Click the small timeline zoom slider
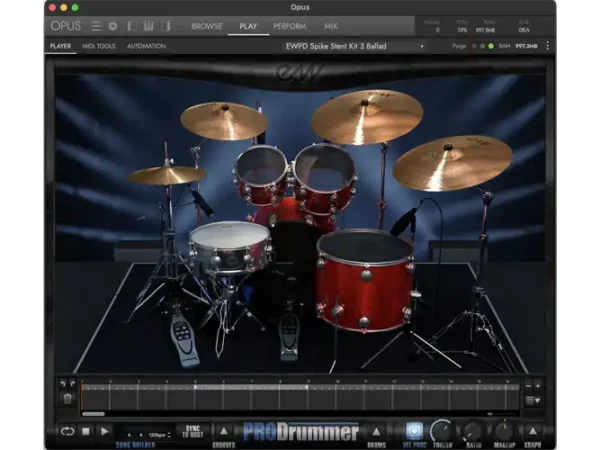This screenshot has height=450, width=600. 490,414
